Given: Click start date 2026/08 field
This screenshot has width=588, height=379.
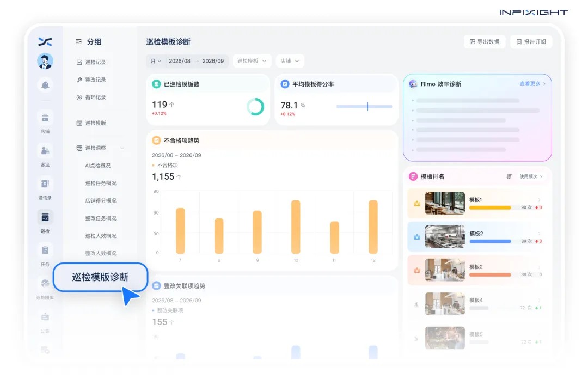Looking at the screenshot, I should (x=180, y=61).
